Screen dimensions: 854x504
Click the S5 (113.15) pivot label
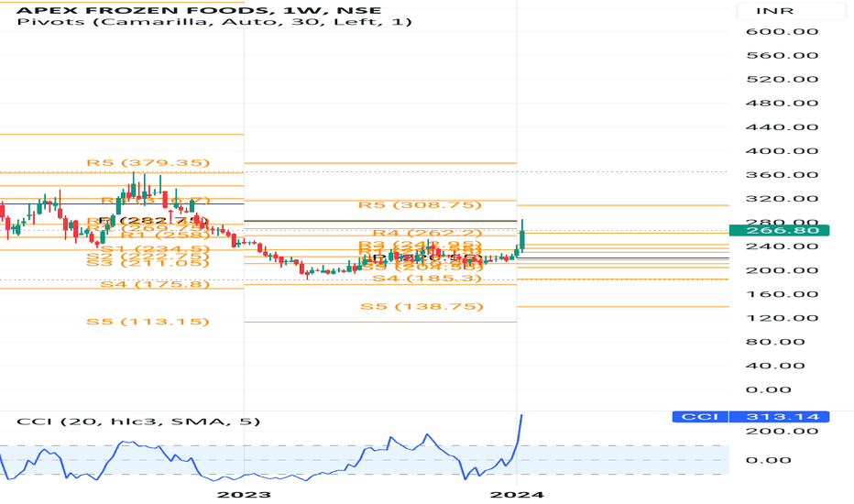coord(148,322)
